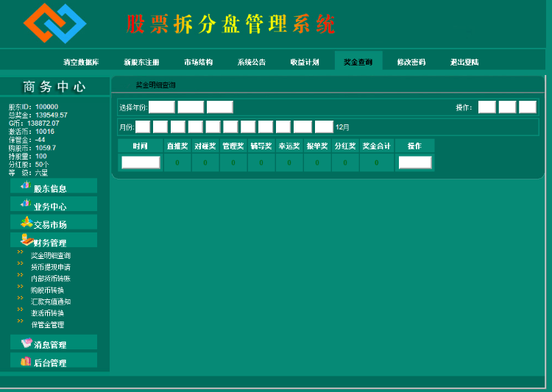This screenshot has height=392, width=552.
Task: Click the 直推奖 column header
Action: (x=177, y=146)
